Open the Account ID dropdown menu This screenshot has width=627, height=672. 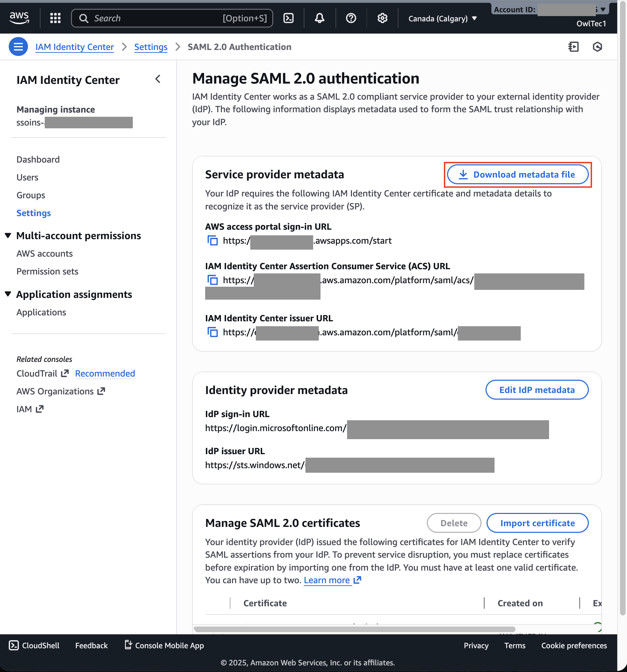tap(550, 10)
